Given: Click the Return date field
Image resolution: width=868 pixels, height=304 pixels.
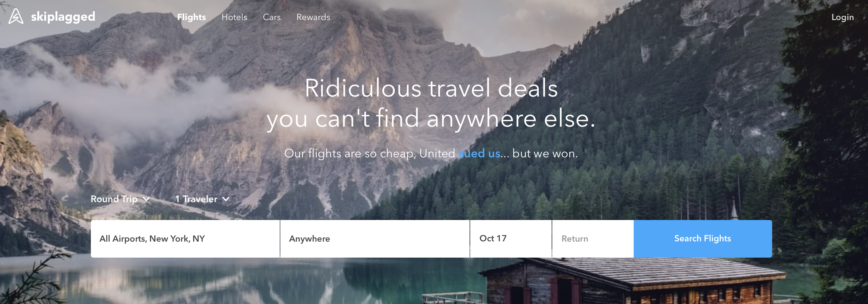Looking at the screenshot, I should tap(593, 238).
